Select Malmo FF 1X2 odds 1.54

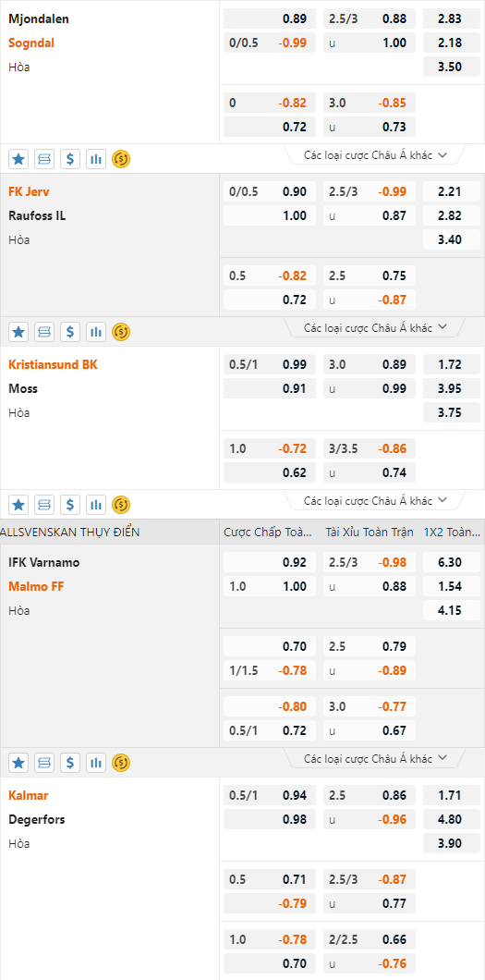point(452,586)
